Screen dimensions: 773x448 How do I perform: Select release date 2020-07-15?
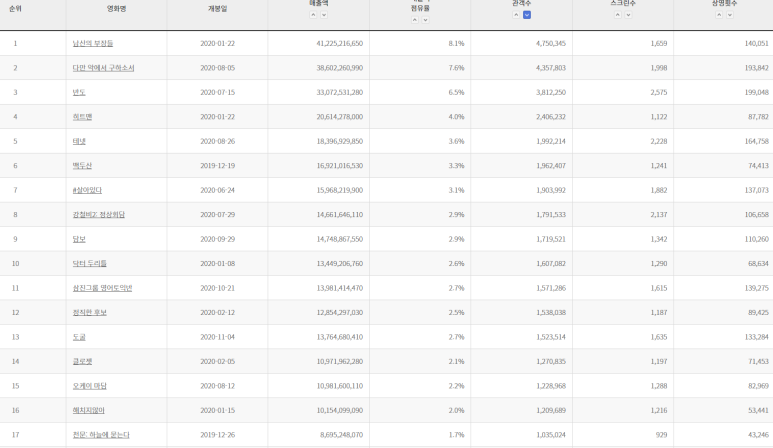click(217, 92)
